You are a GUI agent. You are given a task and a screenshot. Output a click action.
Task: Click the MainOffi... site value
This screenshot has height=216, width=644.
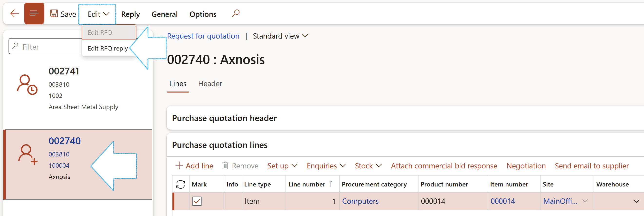(560, 201)
